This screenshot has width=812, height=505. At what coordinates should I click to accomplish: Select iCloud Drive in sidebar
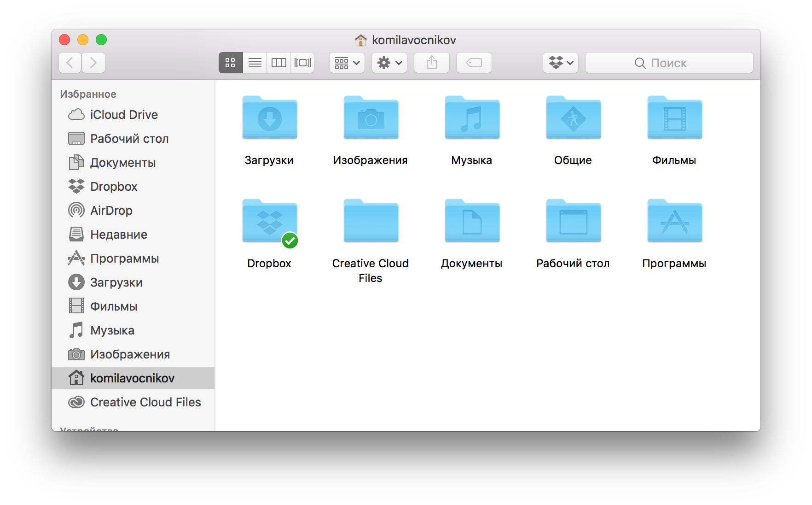coord(123,115)
